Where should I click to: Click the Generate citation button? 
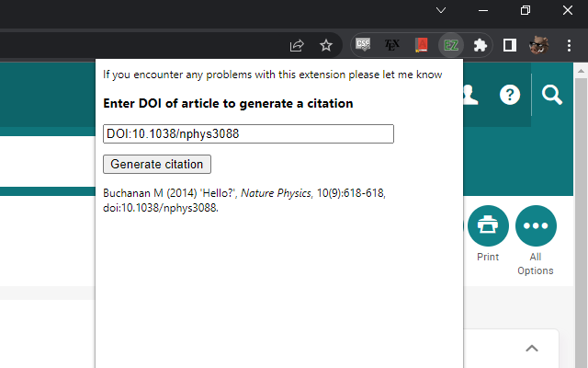point(157,164)
